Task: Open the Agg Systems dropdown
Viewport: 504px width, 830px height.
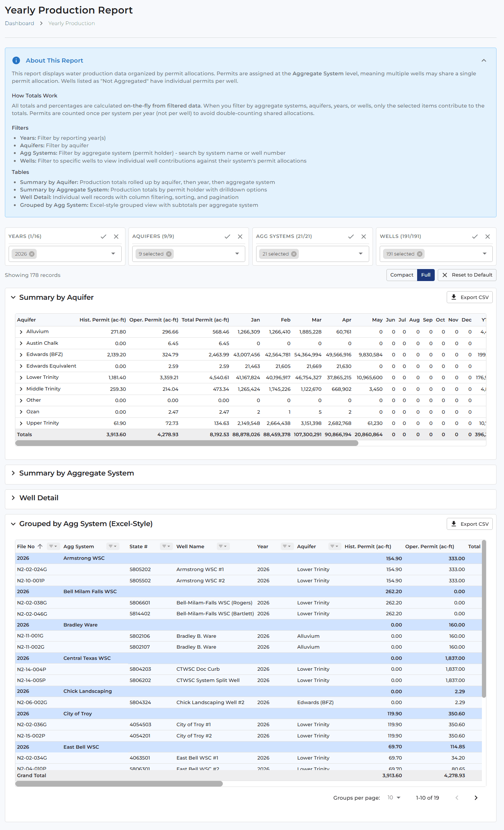Action: pyautogui.click(x=361, y=254)
